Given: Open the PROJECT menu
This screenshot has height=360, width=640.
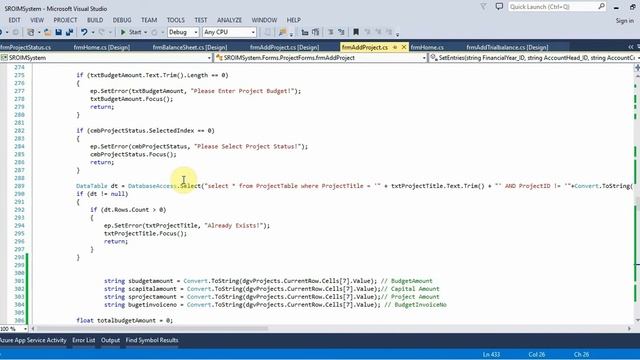Looking at the screenshot, I should [x=65, y=20].
